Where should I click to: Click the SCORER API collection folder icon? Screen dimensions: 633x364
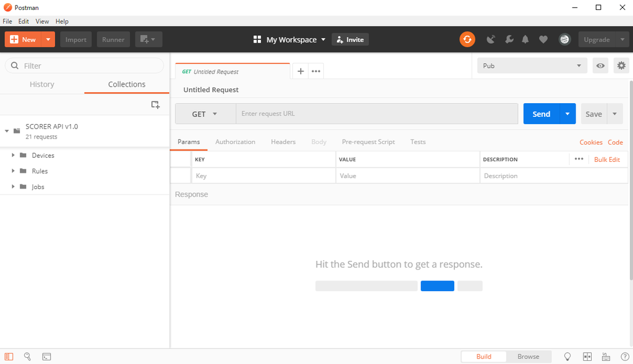coord(17,131)
